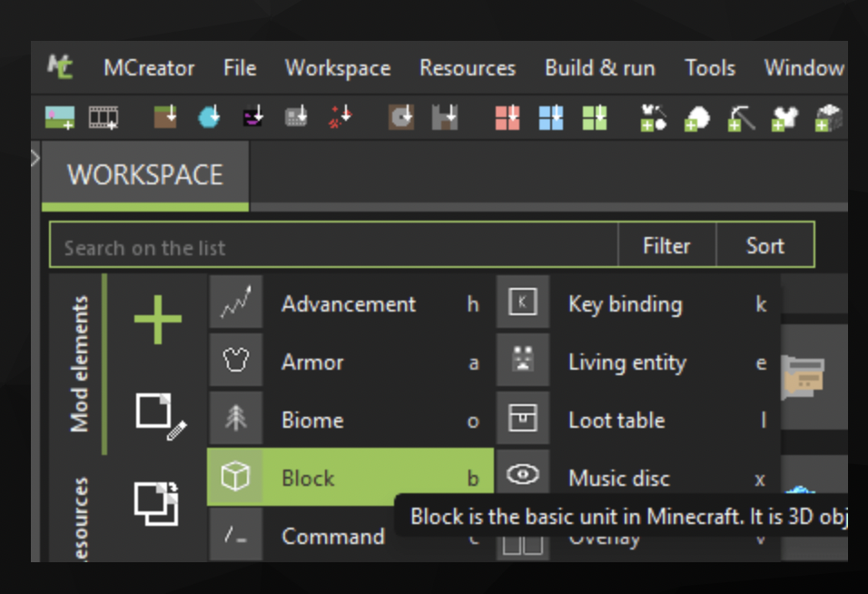Click the import entity texture purple face icon
The height and width of the screenshot is (594, 868).
(x=253, y=117)
